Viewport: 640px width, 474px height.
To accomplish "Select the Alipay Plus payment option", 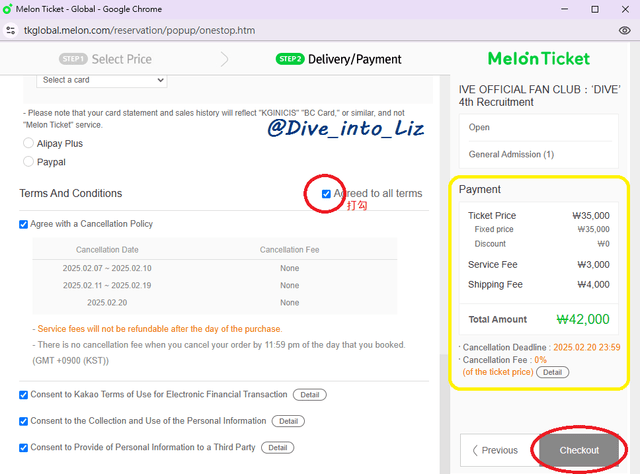I will pyautogui.click(x=28, y=143).
